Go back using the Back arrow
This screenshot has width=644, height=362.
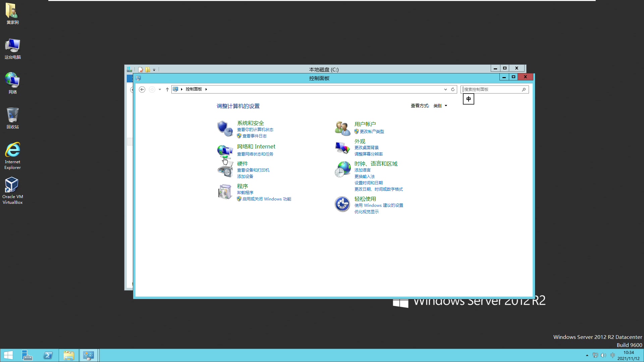142,89
